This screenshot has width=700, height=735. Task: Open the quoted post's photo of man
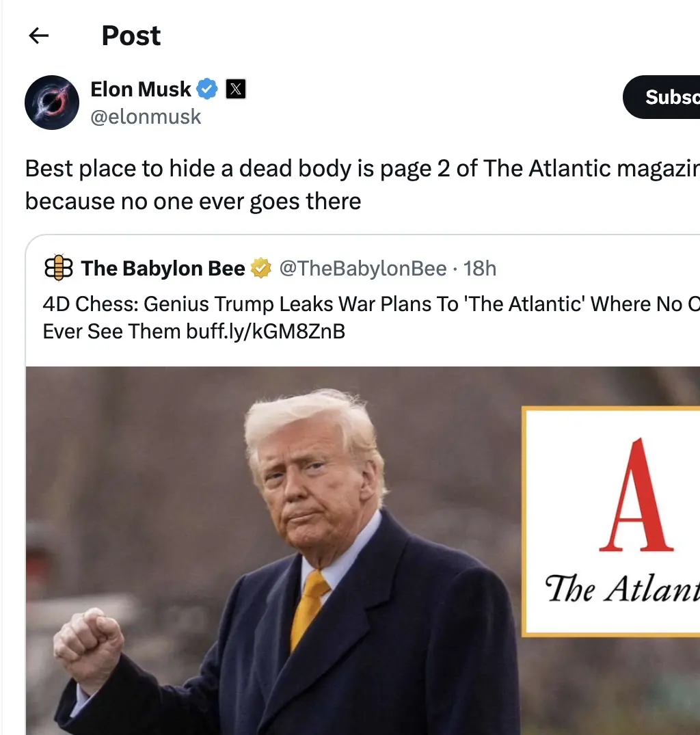click(x=363, y=550)
